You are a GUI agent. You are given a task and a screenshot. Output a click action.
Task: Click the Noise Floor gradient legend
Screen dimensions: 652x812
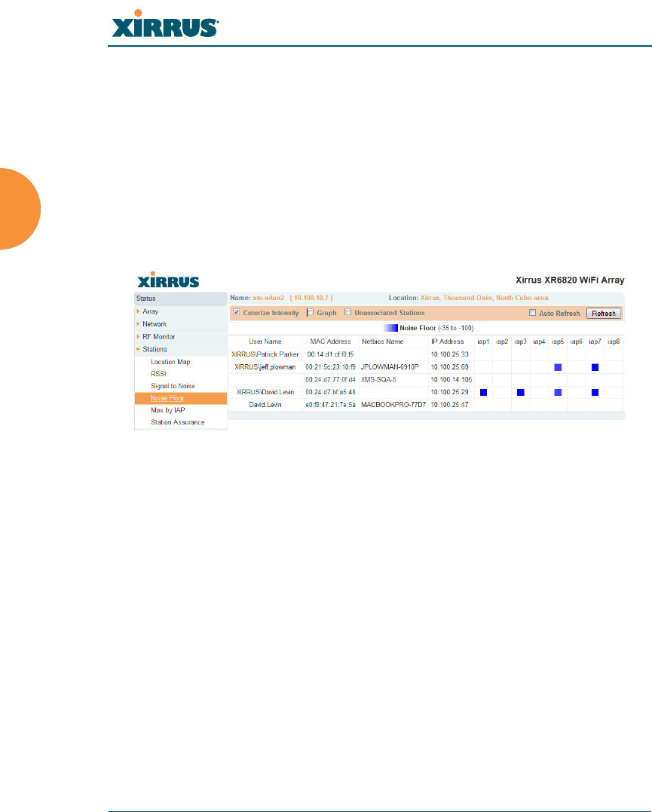point(390,328)
